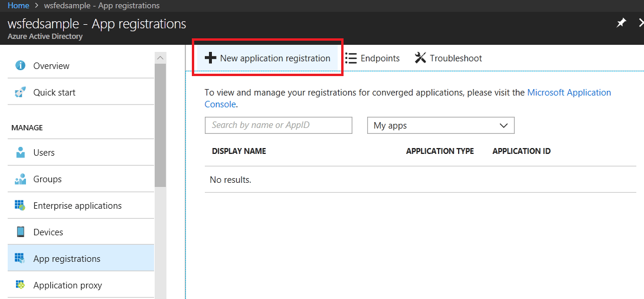Sort by the DISPLAY NAME column header
This screenshot has height=299, width=644.
coord(239,152)
